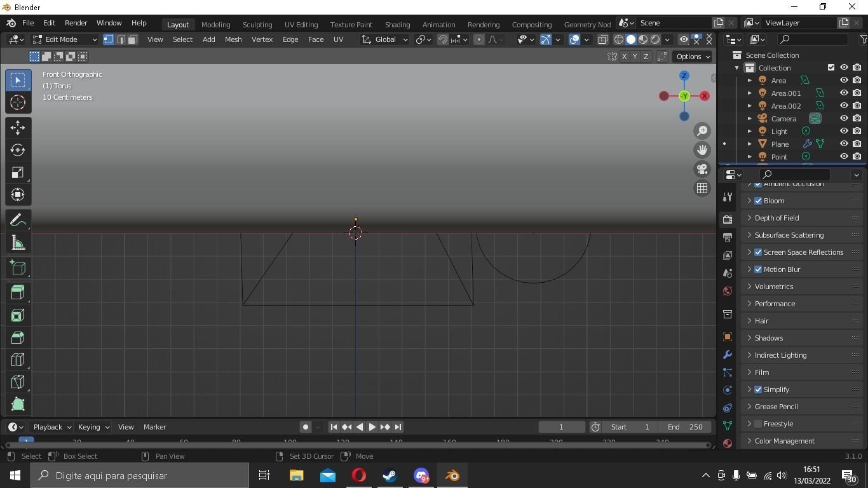Open the Options dropdown
Viewport: 868px width, 488px height.
693,57
